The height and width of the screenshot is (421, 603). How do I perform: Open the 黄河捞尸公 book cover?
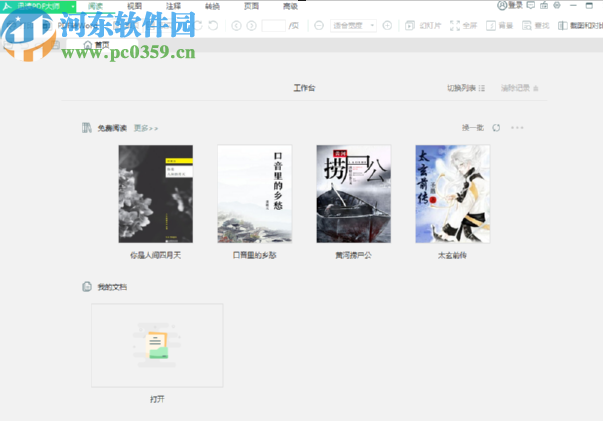(354, 194)
